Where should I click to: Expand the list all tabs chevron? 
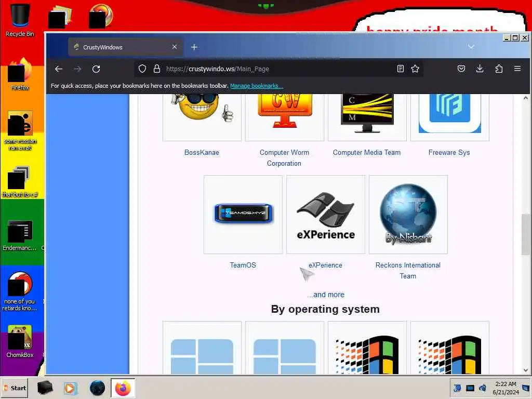click(x=471, y=46)
